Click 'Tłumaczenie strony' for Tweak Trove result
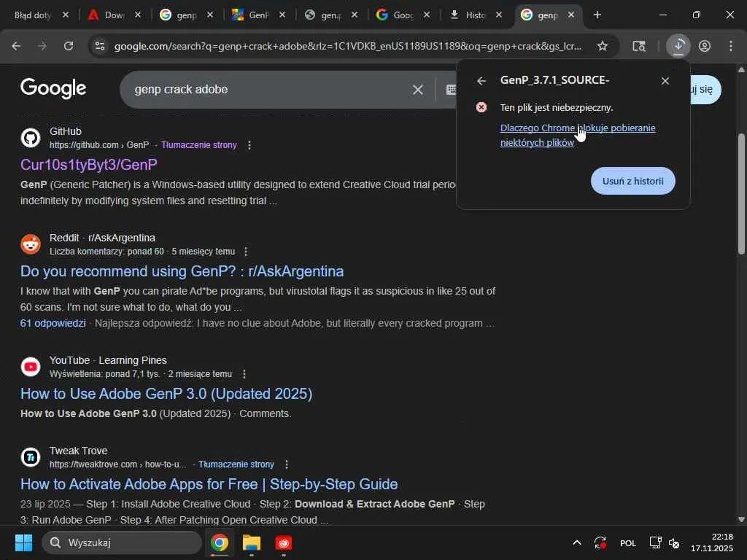747x560 pixels. coord(236,464)
